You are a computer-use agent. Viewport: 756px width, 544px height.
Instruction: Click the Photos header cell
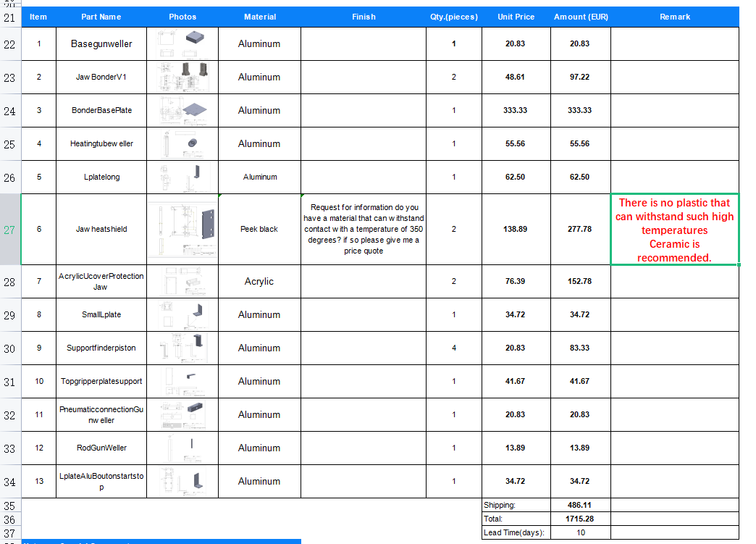(182, 17)
